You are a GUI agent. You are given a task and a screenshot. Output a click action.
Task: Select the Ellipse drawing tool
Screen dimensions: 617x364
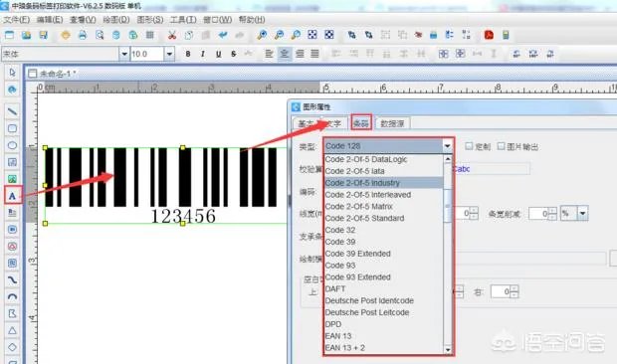tap(12, 145)
